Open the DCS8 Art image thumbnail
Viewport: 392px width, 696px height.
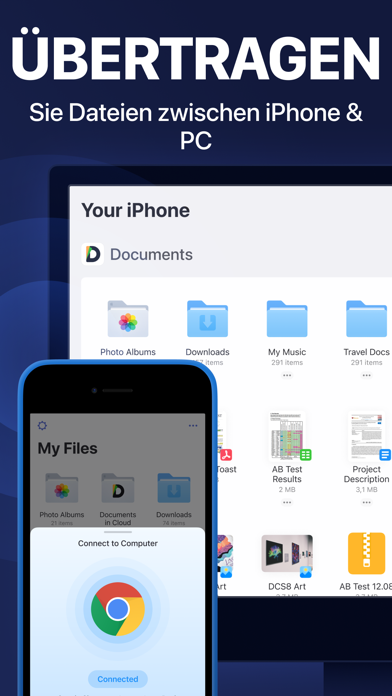[287, 553]
